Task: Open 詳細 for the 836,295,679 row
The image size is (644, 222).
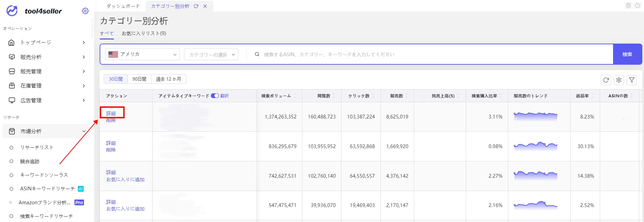Action: 111,143
